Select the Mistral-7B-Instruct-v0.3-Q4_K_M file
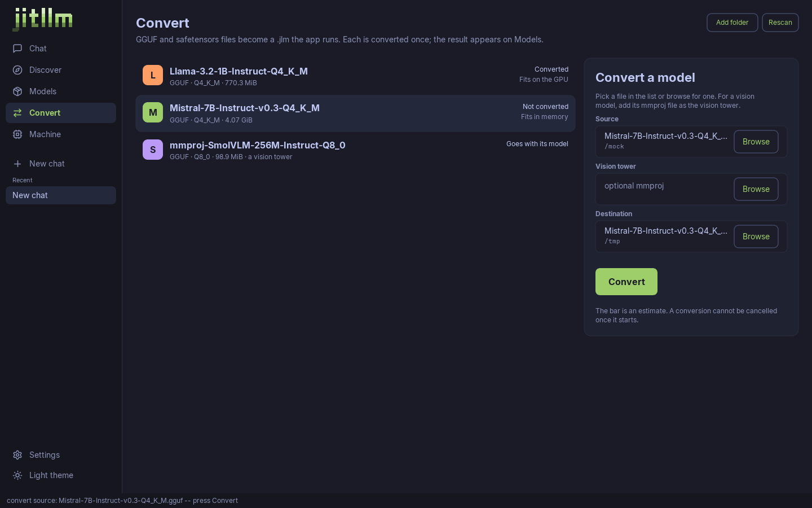 tap(355, 113)
